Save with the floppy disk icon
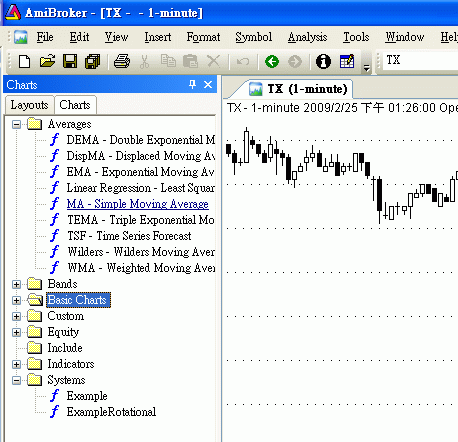This screenshot has height=442, width=458. [x=70, y=62]
